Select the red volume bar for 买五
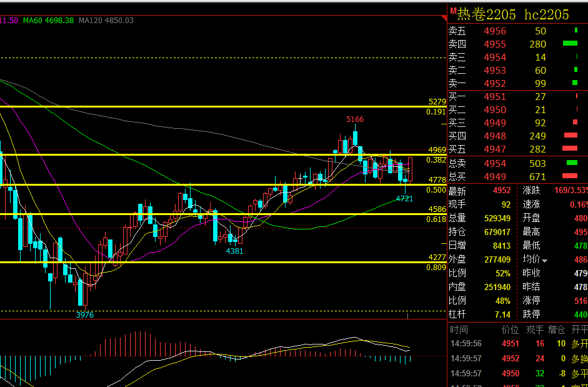The height and width of the screenshot is (387, 588). pyautogui.click(x=570, y=149)
